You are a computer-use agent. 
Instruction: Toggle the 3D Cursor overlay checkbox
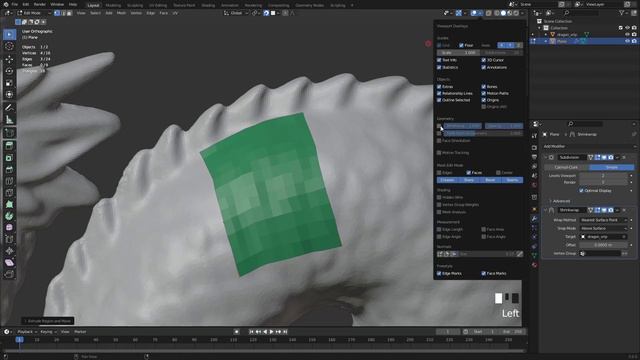point(484,60)
